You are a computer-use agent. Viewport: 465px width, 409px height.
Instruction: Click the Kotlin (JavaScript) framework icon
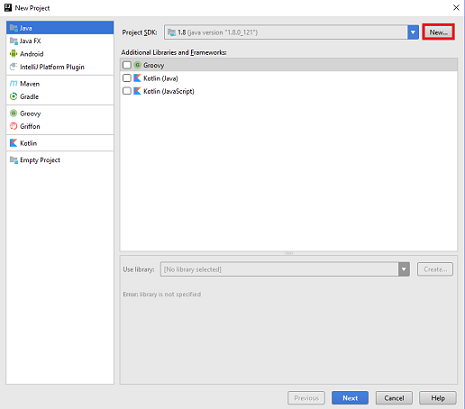point(137,91)
